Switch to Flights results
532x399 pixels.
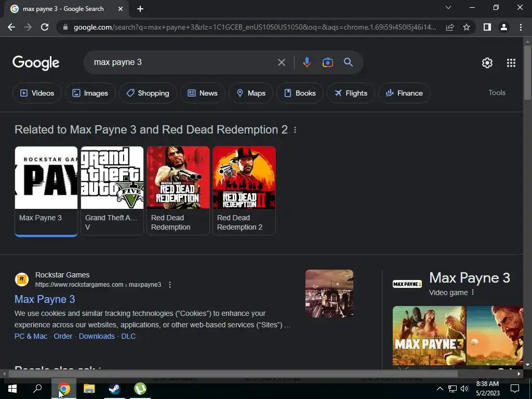coord(351,93)
